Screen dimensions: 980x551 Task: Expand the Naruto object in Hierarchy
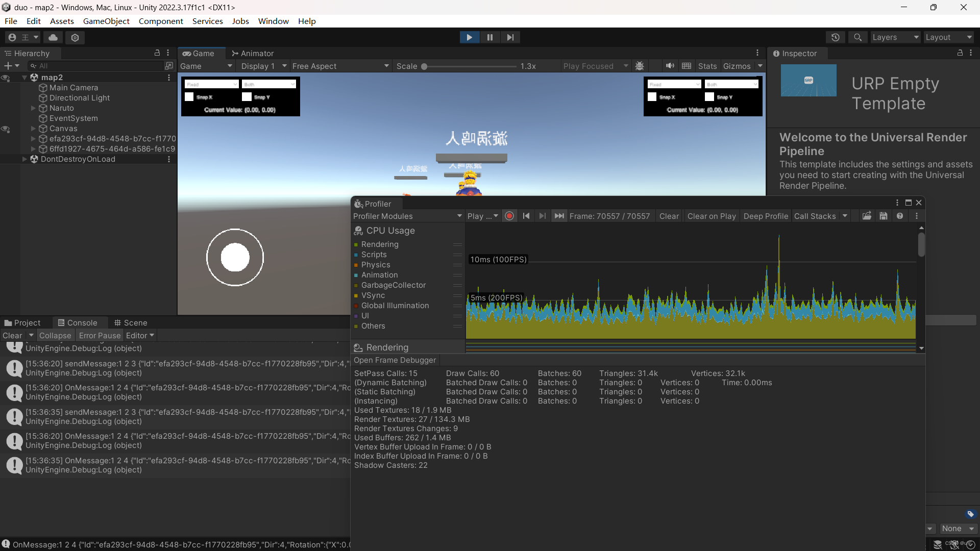click(34, 108)
